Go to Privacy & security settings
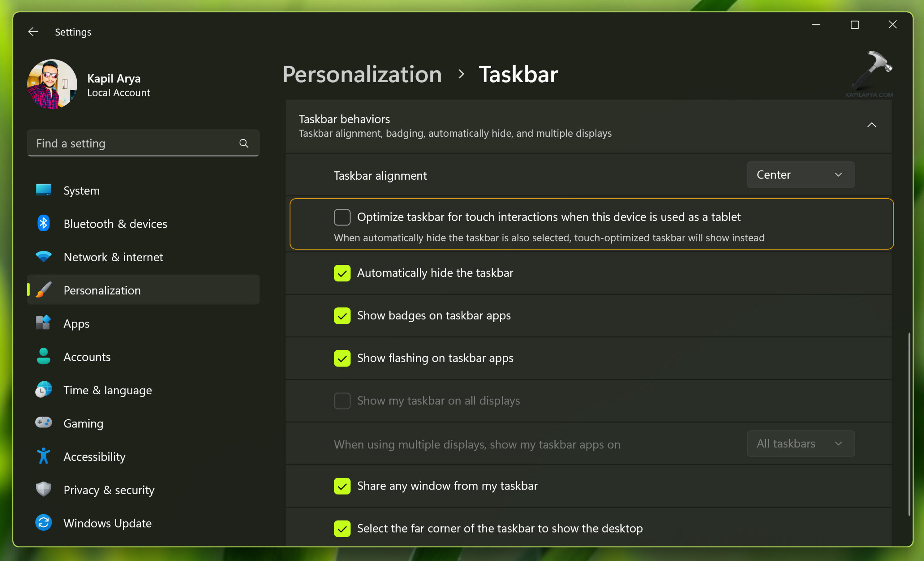924x561 pixels. coord(109,490)
